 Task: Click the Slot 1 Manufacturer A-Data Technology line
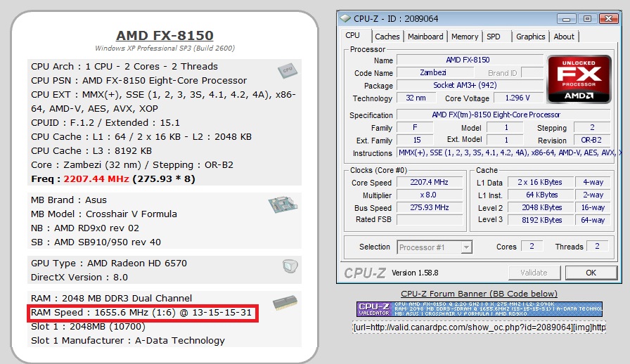click(x=128, y=341)
